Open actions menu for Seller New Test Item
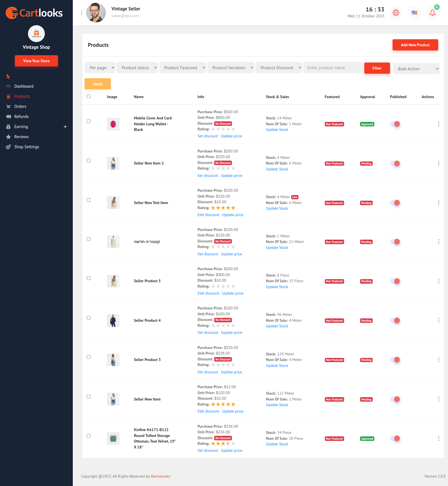 pos(438,203)
